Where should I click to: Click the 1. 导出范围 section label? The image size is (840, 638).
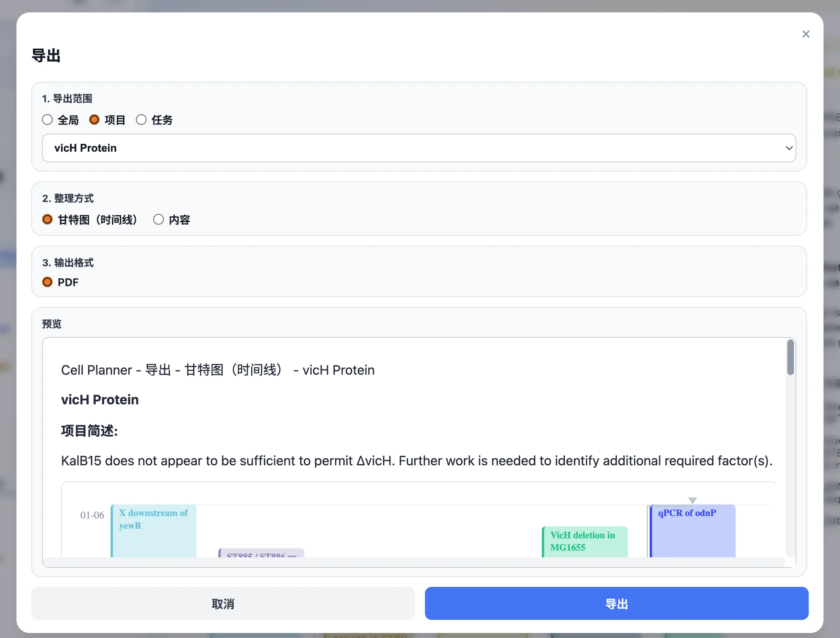click(67, 99)
